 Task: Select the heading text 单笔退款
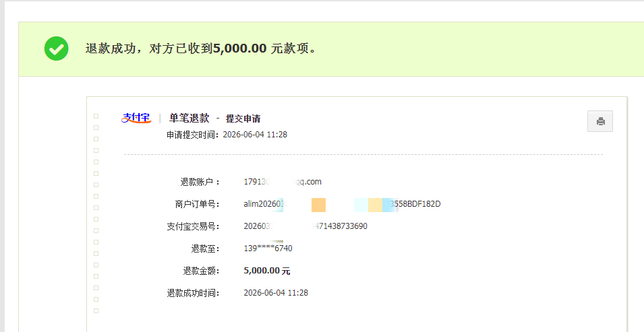(x=189, y=119)
